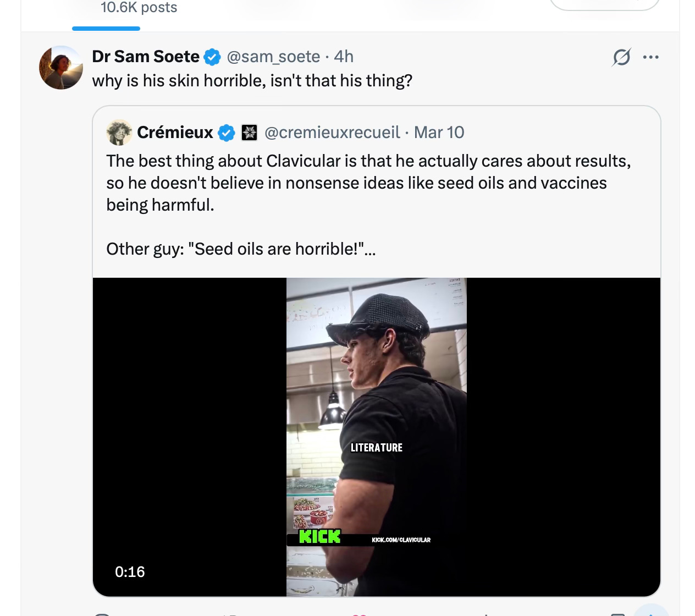Viewport: 695px width, 616px height.
Task: Click the 4h post timestamp
Action: tap(344, 57)
